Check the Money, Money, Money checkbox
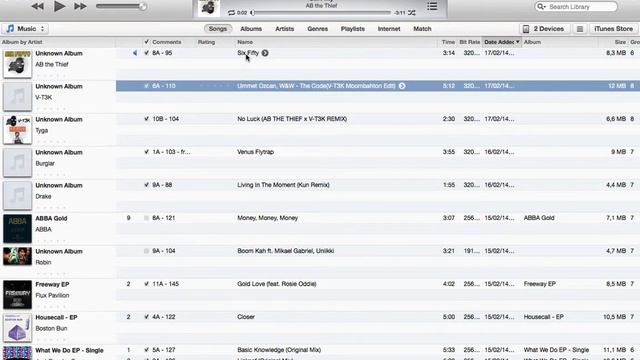Viewport: 640px width, 360px height. click(x=147, y=218)
